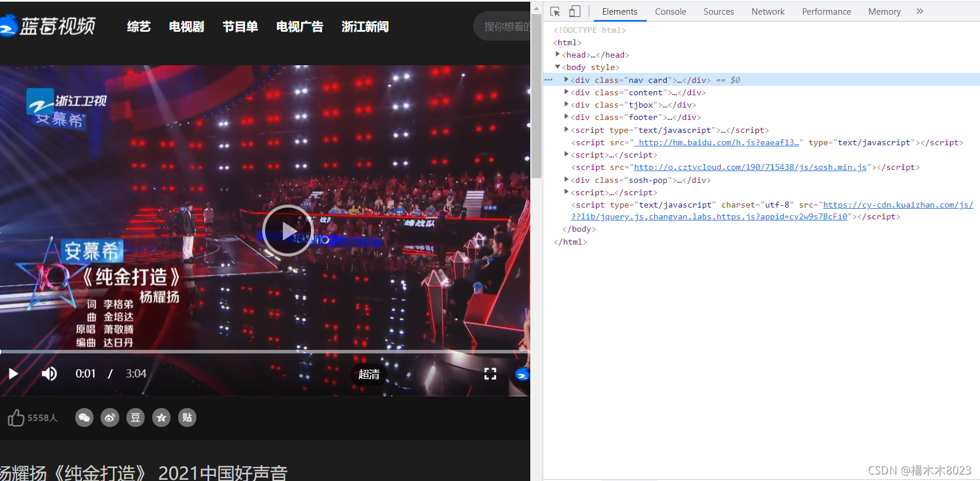Show more DevTools tabs with the chevron
Screen dimensions: 980x481
(920, 11)
